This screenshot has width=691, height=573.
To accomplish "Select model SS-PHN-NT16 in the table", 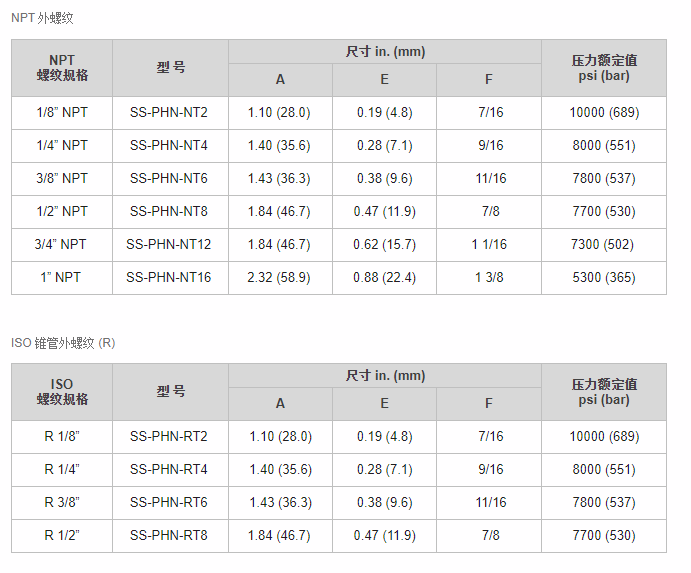I will pyautogui.click(x=169, y=278).
